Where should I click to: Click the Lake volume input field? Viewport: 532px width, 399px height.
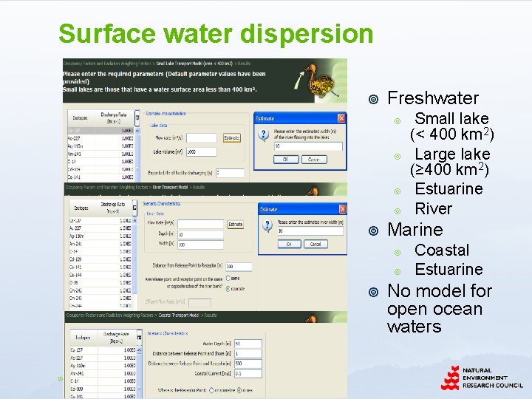[202, 151]
